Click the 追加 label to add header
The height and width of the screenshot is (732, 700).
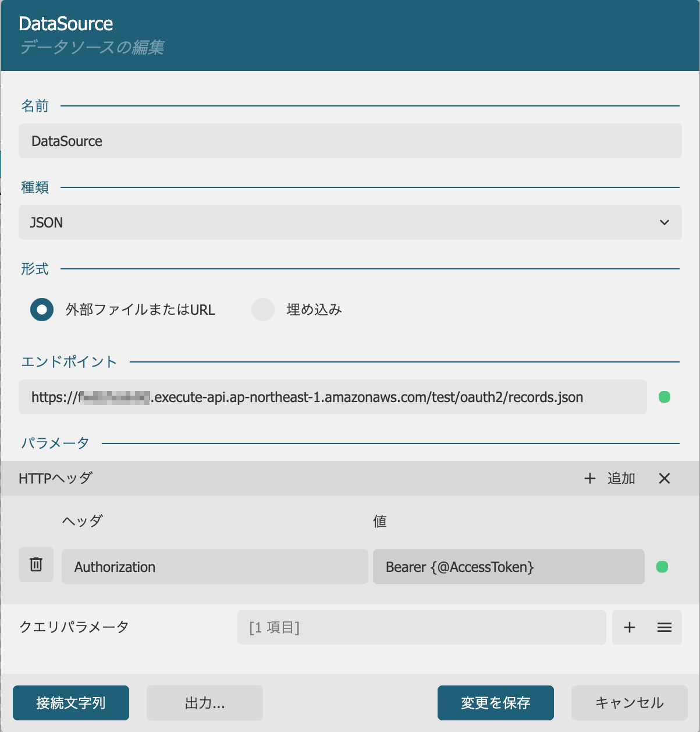[621, 478]
